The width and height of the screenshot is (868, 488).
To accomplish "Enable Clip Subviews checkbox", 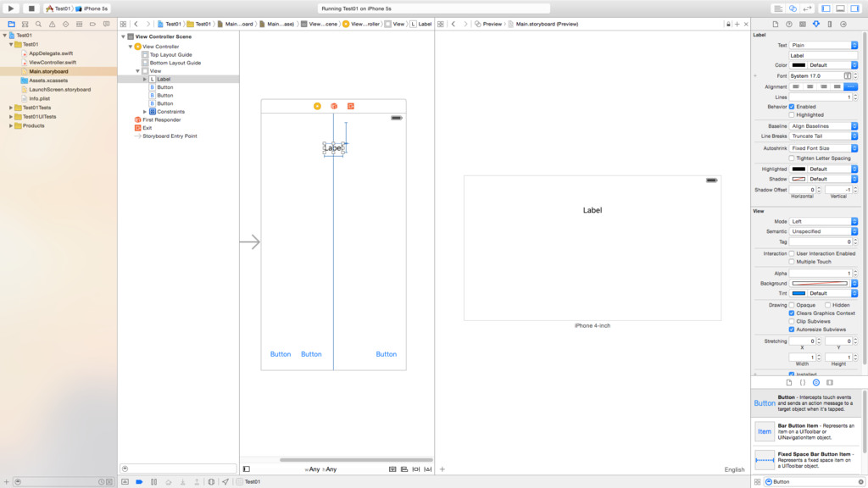I will [792, 321].
